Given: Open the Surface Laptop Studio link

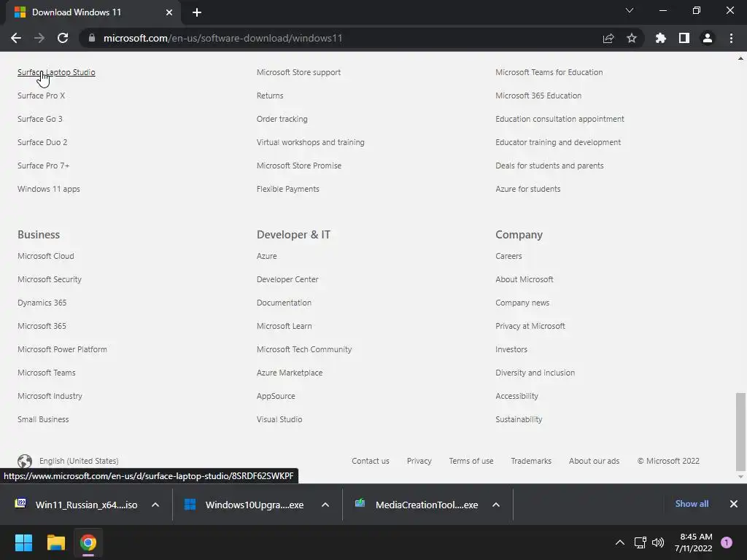Looking at the screenshot, I should point(56,72).
